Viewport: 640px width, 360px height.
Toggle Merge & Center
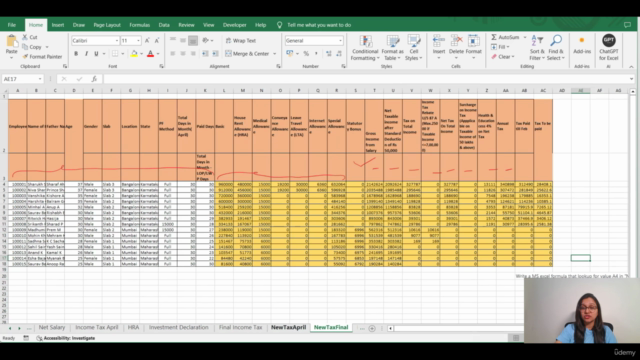[x=247, y=53]
